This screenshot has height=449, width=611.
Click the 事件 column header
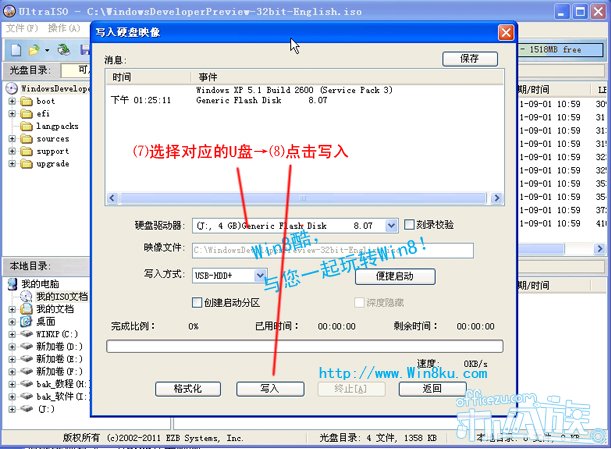pyautogui.click(x=346, y=77)
